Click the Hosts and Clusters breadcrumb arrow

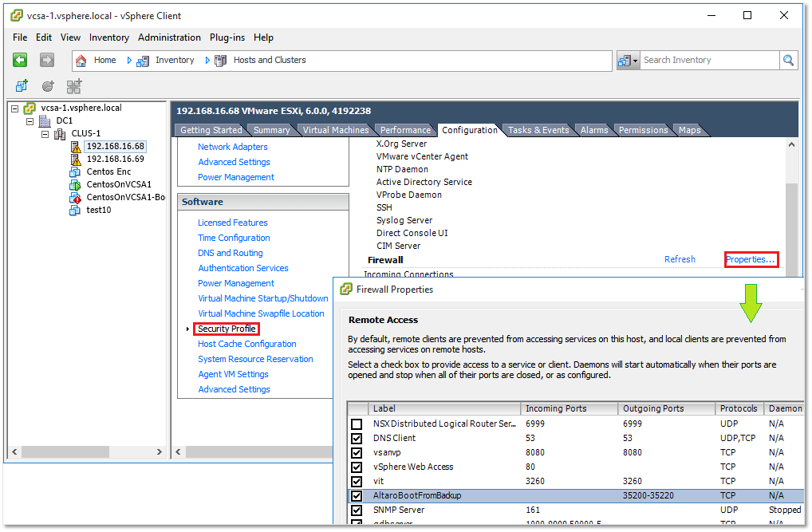tap(207, 61)
